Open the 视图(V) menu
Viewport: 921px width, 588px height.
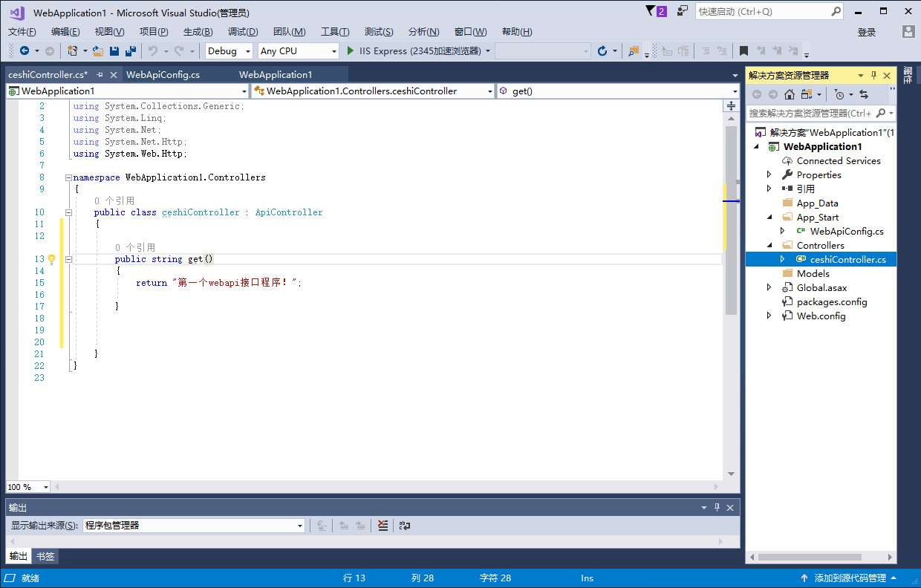(x=110, y=32)
